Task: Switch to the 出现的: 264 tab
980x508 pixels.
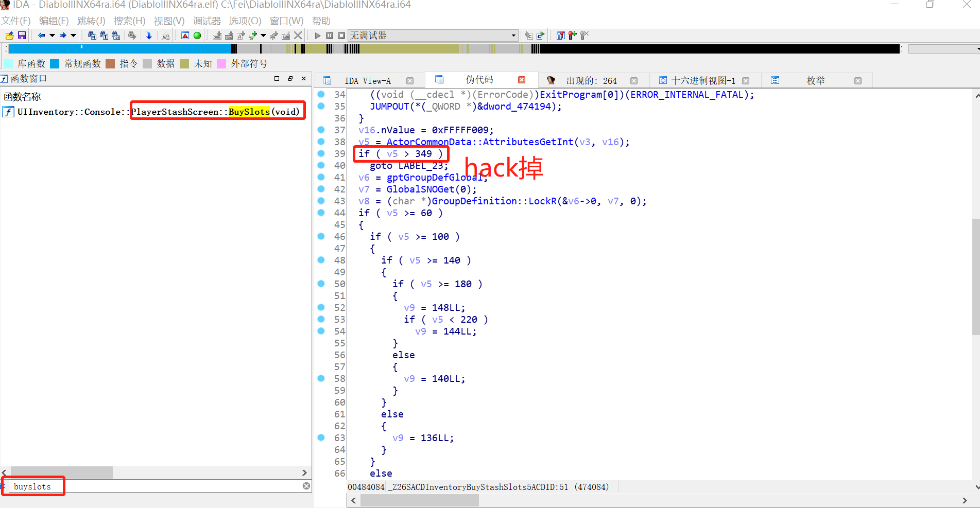Action: (x=591, y=81)
